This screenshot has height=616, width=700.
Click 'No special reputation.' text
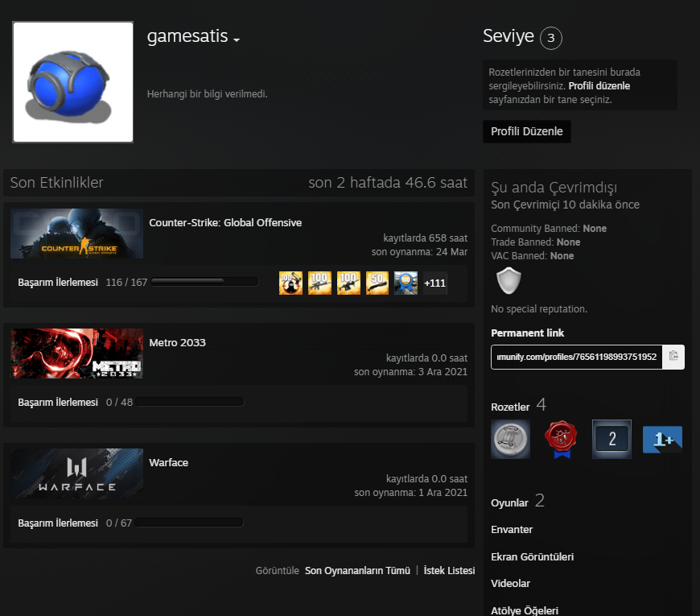tap(539, 308)
